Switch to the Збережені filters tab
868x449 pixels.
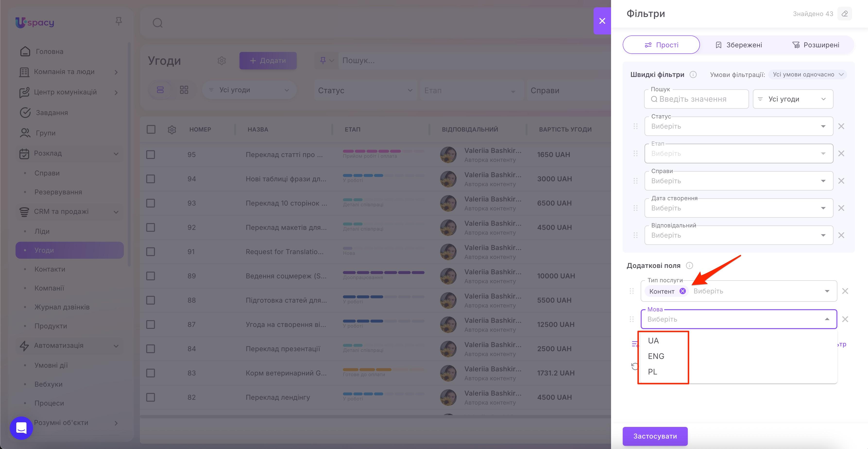[x=738, y=45]
